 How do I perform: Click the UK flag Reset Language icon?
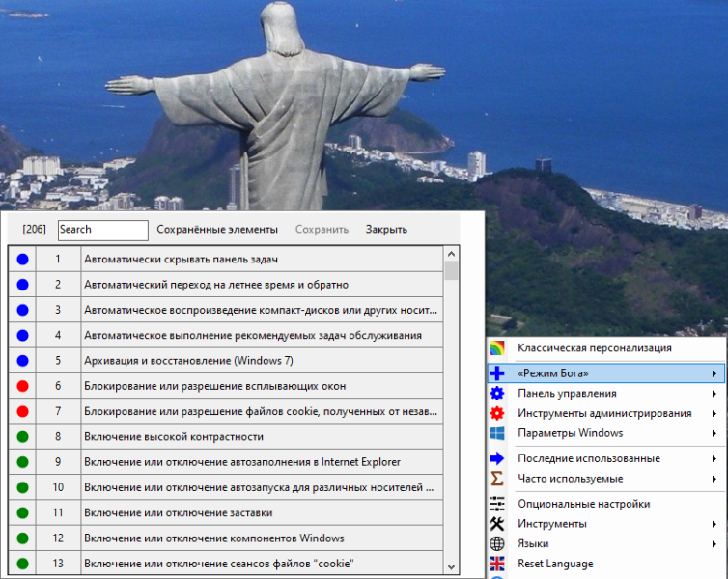pyautogui.click(x=497, y=564)
